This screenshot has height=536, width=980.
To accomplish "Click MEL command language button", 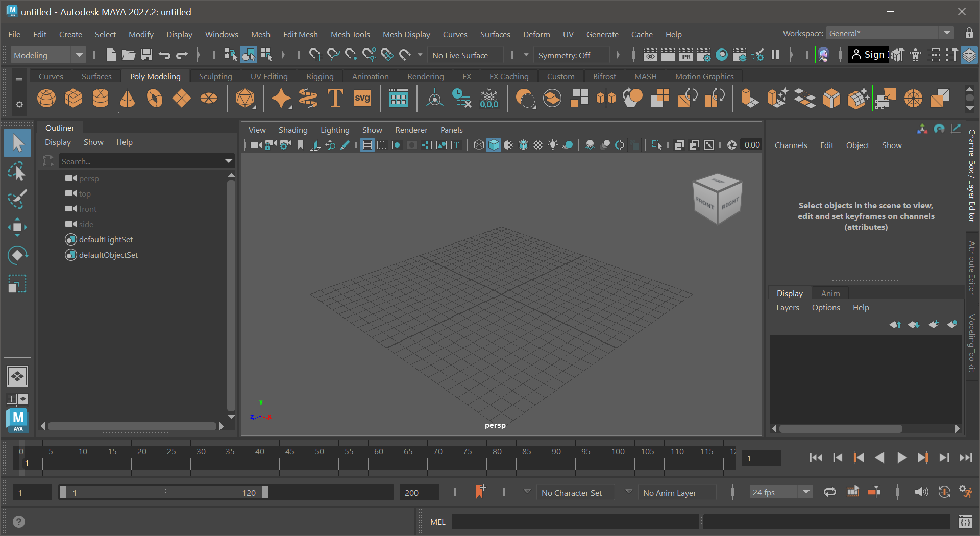I will coord(438,522).
